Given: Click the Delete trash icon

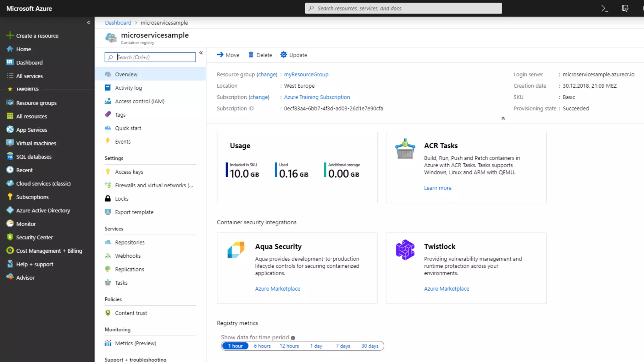Looking at the screenshot, I should click(251, 55).
